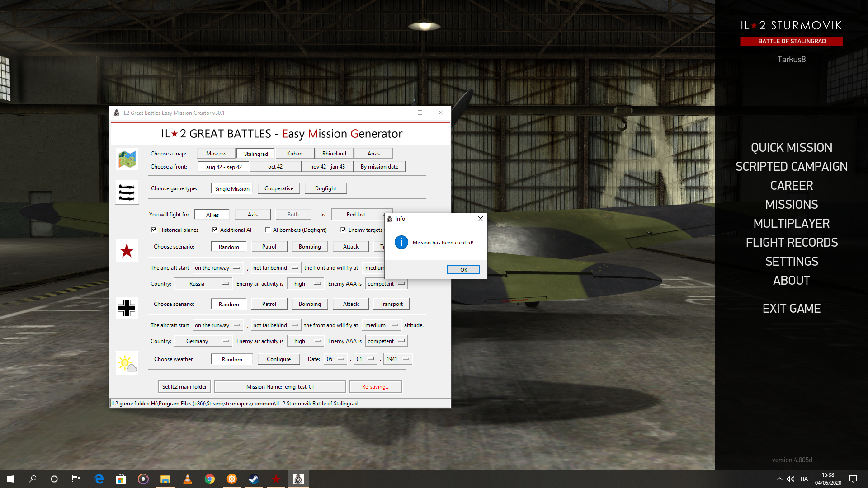Click the aircraft silhouettes game type icon
868x488 pixels.
127,192
